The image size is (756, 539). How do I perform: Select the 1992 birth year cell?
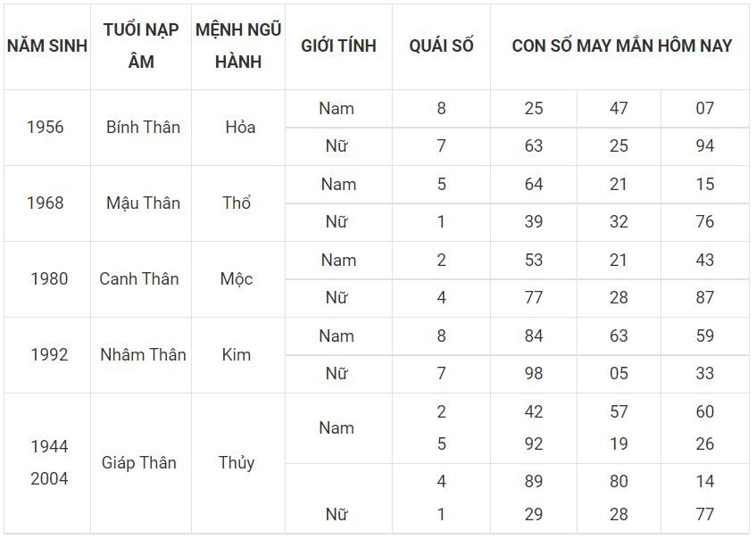[47, 355]
